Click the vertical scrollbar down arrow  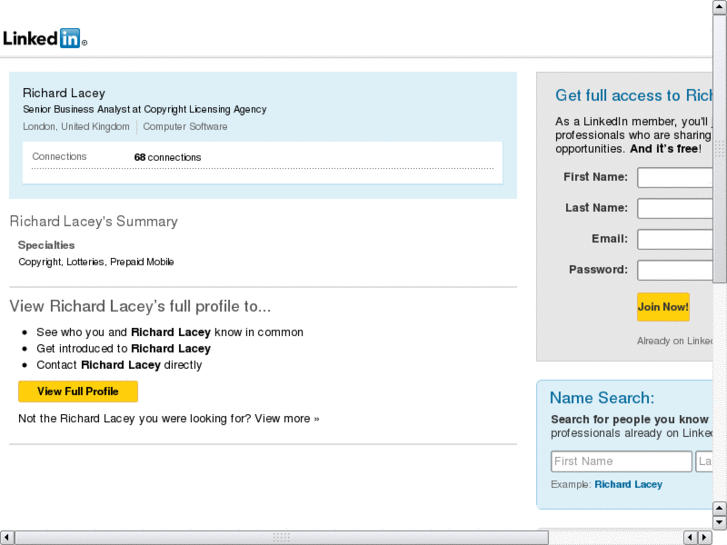[x=720, y=521]
